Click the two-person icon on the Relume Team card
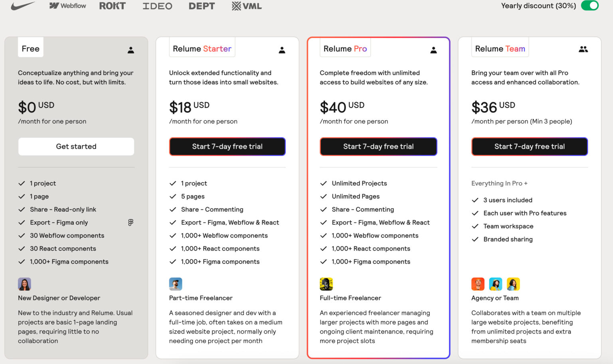The image size is (613, 364). coord(583,49)
